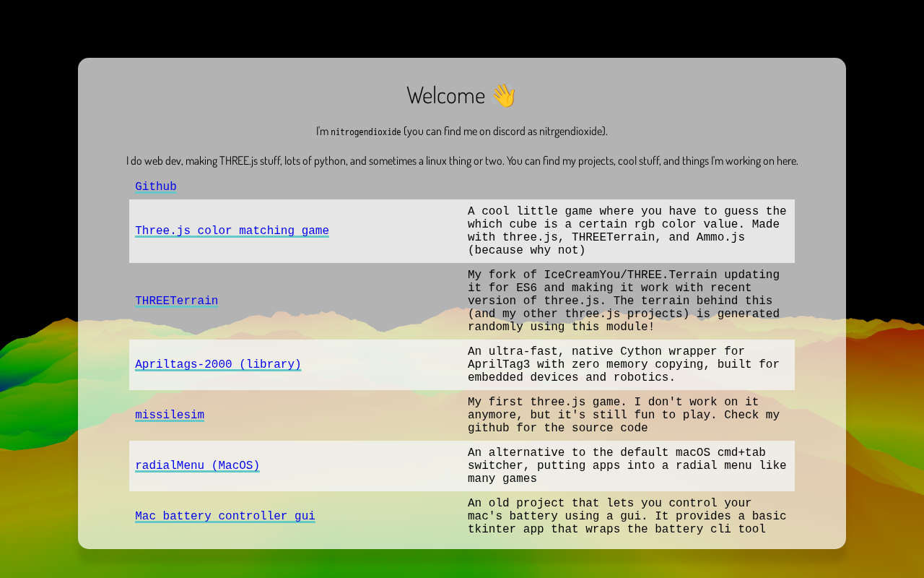This screenshot has width=924, height=578.
Task: Open the Mac battery controller gui link
Action: 225,517
